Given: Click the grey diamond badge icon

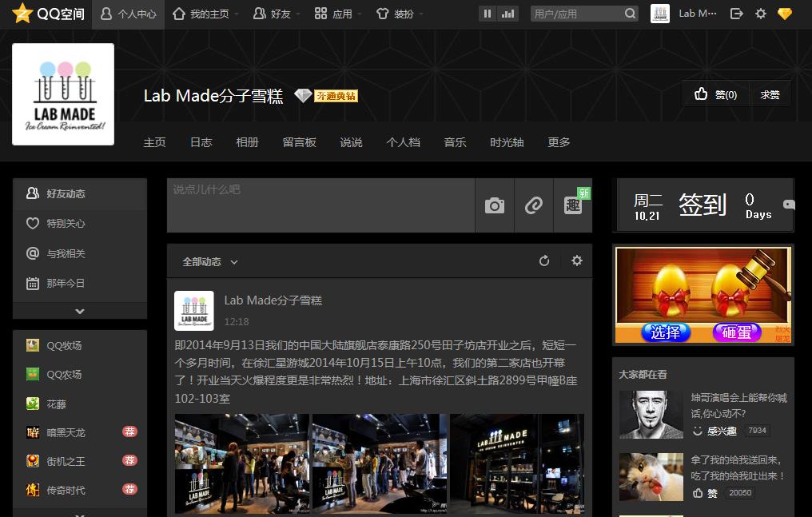Looking at the screenshot, I should [303, 95].
